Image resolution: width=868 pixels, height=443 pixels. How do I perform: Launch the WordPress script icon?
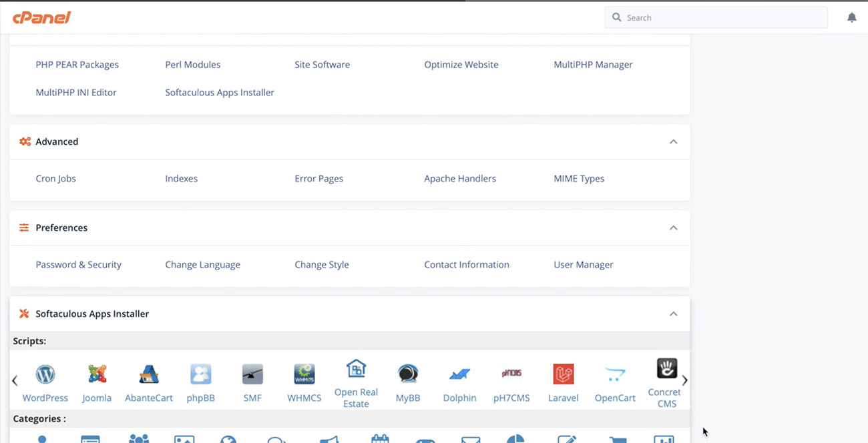(45, 374)
